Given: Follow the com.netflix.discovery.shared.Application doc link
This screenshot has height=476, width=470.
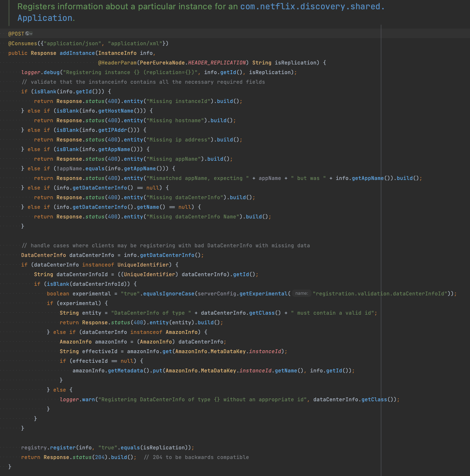Looking at the screenshot, I should (x=201, y=12).
